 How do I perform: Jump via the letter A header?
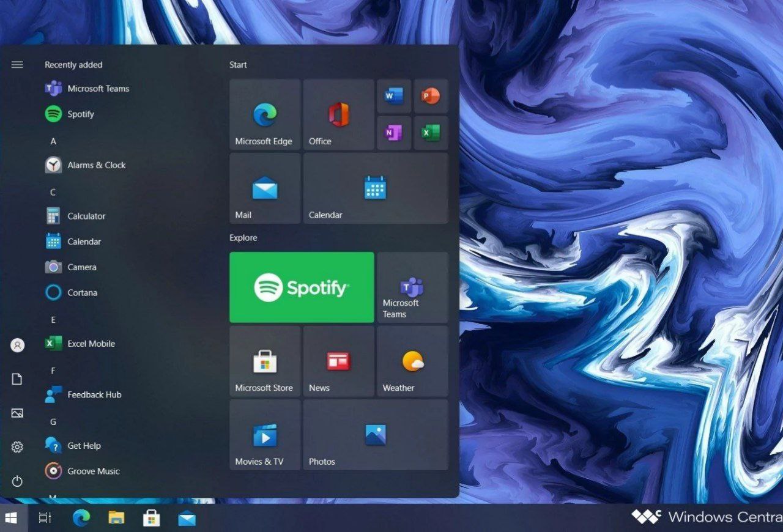(53, 141)
